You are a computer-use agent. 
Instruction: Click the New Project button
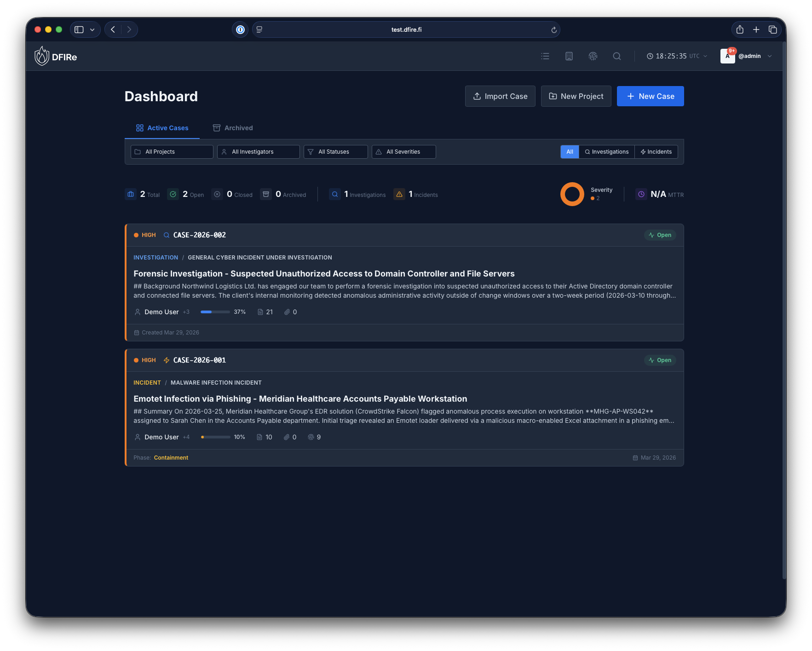576,96
